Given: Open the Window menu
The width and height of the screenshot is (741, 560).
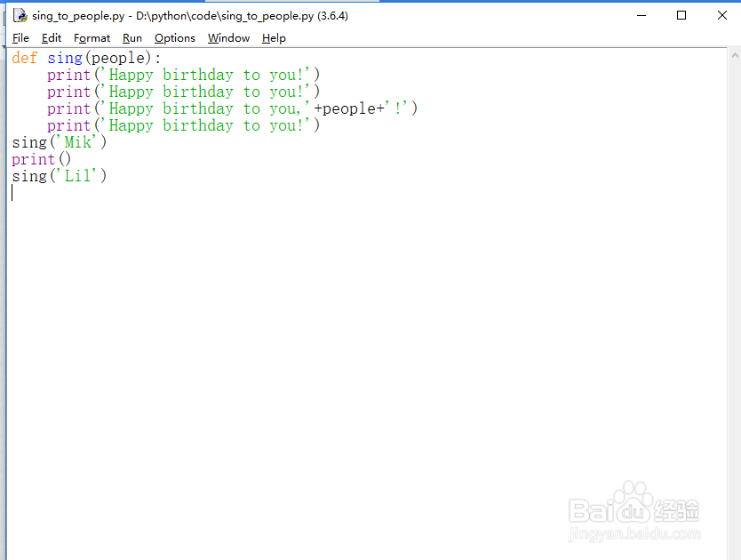Looking at the screenshot, I should point(228,38).
